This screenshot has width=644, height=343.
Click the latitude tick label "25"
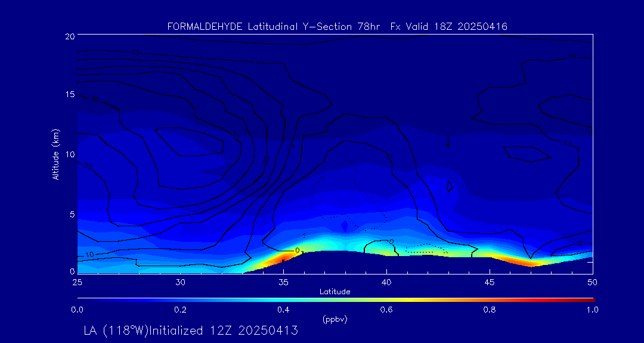(77, 282)
